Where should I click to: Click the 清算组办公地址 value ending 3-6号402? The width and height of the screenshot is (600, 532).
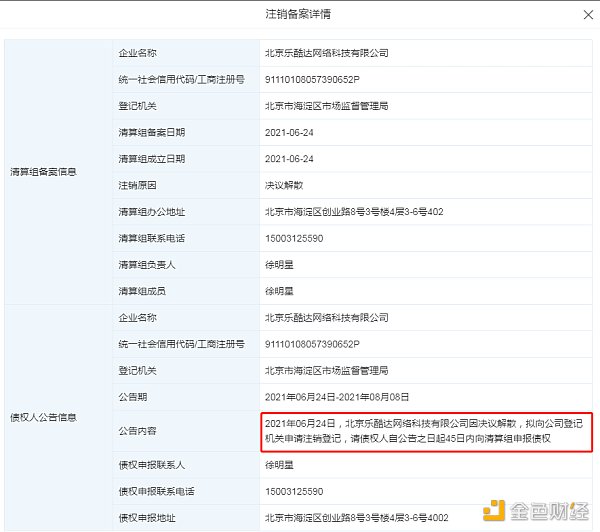(354, 212)
